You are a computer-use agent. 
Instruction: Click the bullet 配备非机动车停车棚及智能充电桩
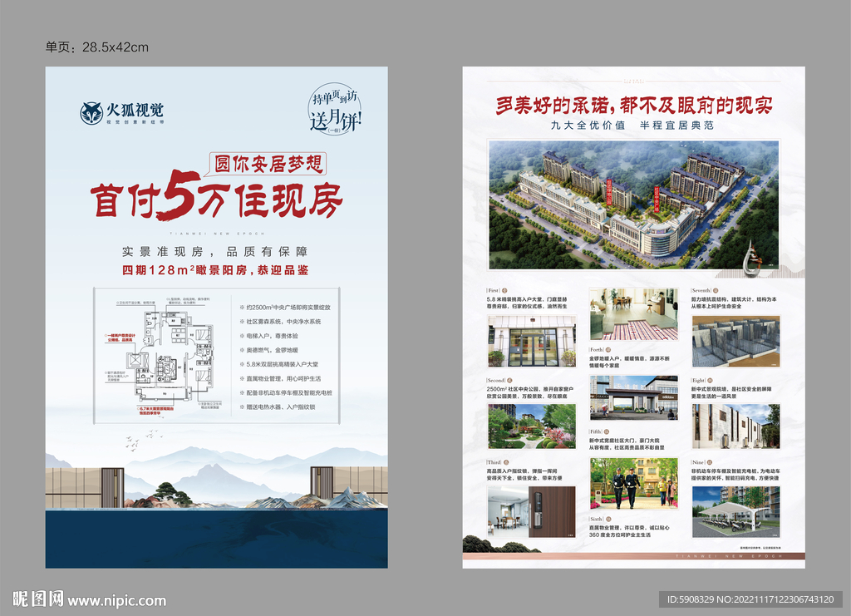click(286, 392)
